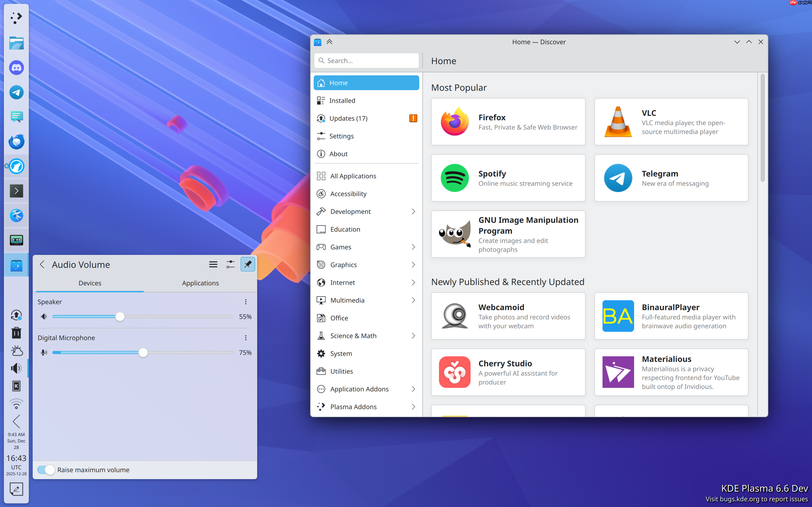Image resolution: width=812 pixels, height=507 pixels.
Task: Mute the Speaker device
Action: point(44,316)
